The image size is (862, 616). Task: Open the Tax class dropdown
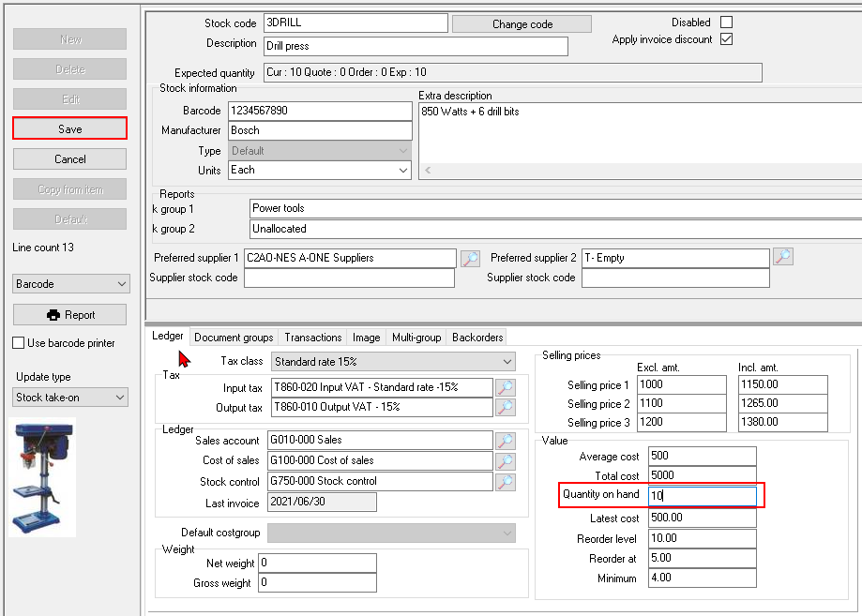[506, 361]
